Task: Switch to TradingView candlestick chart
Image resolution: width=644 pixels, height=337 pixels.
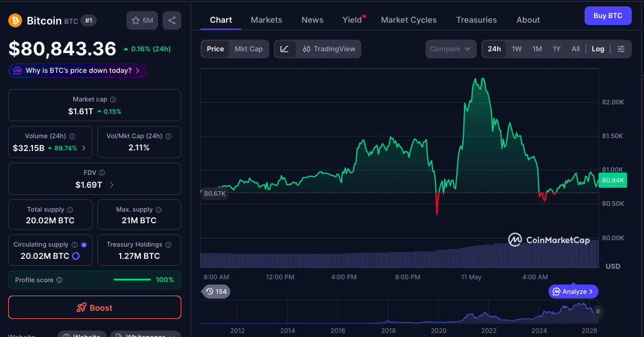Action: point(329,49)
